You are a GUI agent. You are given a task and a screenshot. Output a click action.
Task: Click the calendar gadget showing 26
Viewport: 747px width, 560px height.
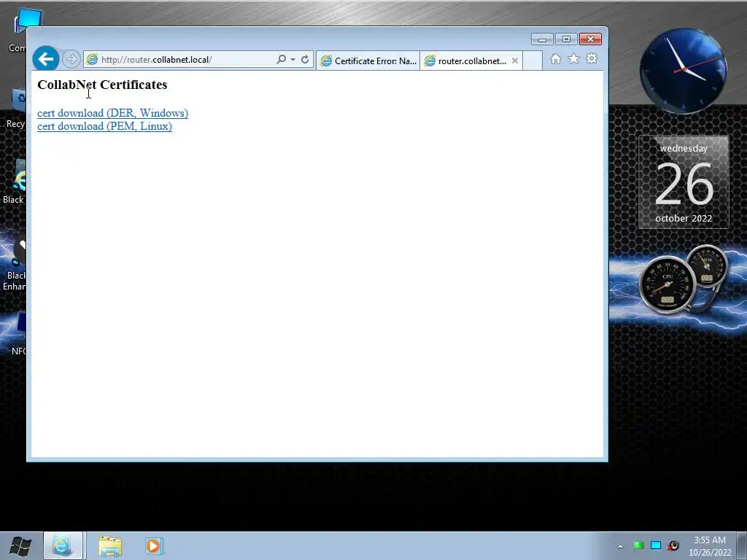tap(684, 183)
